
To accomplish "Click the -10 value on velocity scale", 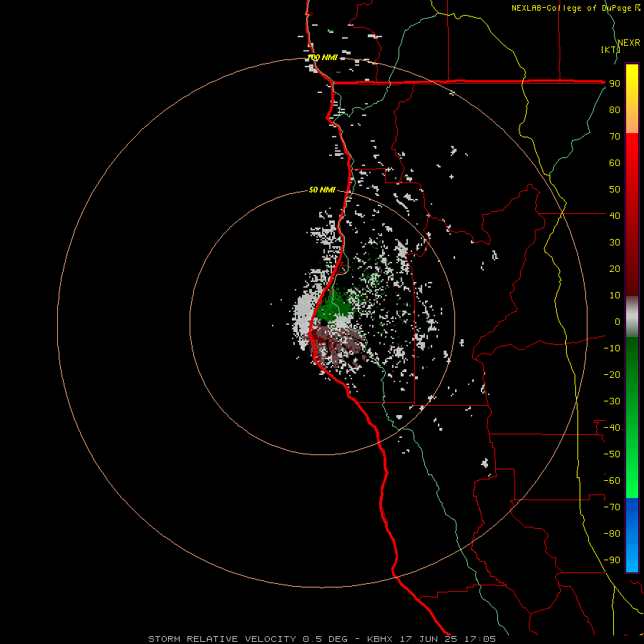I will (x=612, y=348).
